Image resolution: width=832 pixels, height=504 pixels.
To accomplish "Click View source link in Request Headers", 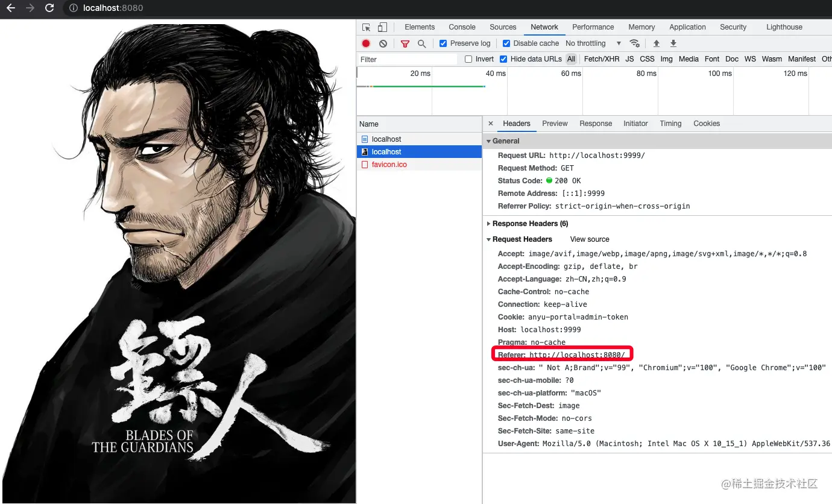I will pyautogui.click(x=590, y=239).
